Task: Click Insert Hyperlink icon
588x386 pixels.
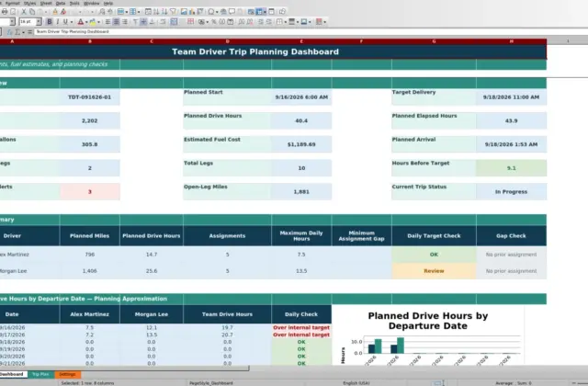Action: [223, 12]
